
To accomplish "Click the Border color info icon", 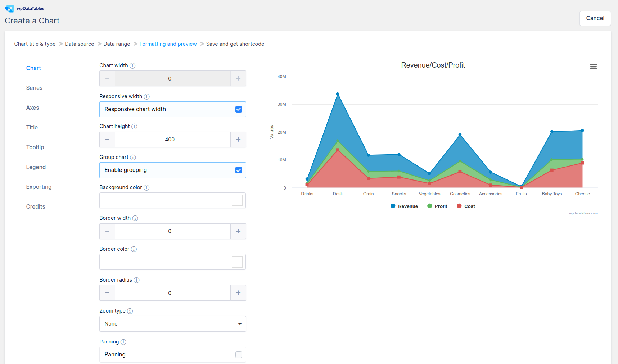I will (134, 249).
